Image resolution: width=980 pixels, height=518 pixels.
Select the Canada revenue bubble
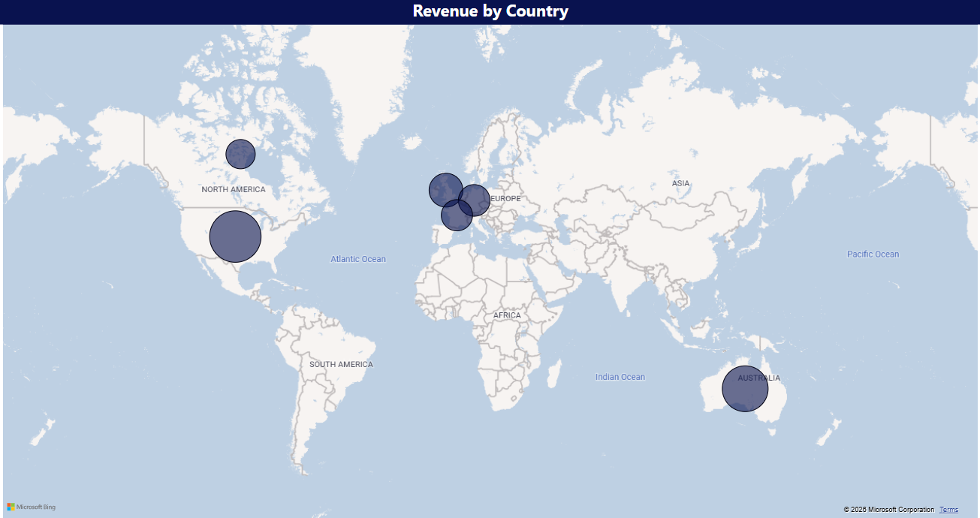pos(241,154)
